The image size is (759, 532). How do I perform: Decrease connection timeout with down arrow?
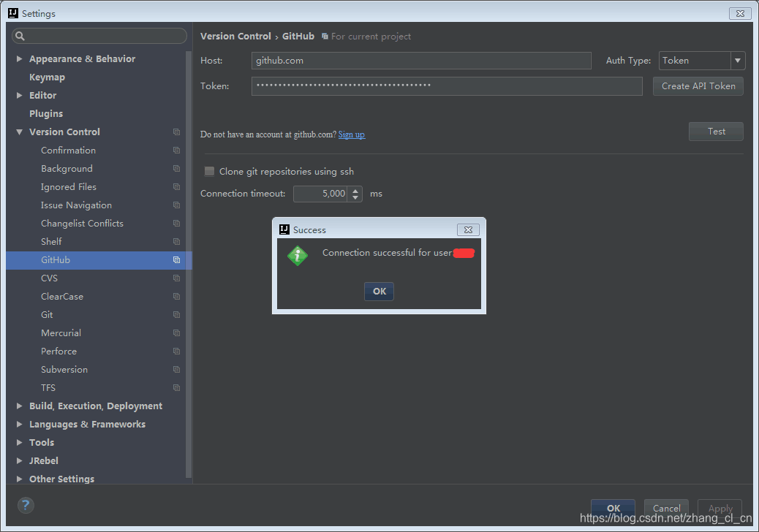tap(355, 197)
